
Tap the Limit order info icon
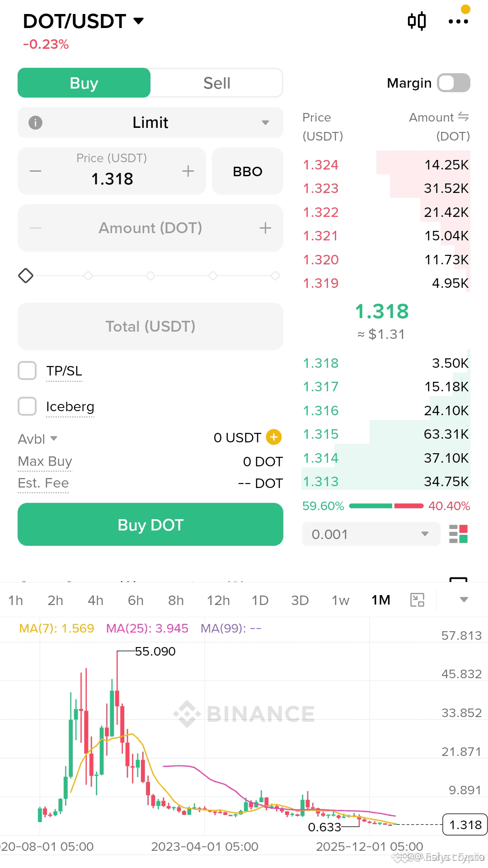tap(35, 122)
